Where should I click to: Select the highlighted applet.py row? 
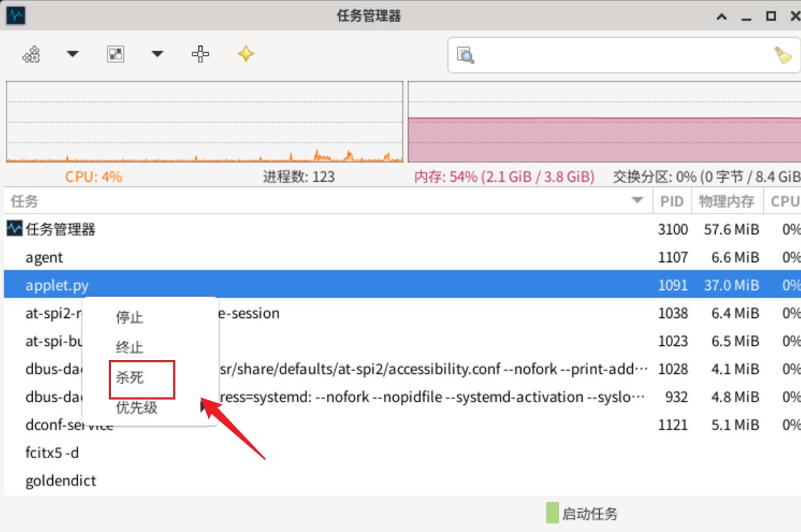coord(402,285)
